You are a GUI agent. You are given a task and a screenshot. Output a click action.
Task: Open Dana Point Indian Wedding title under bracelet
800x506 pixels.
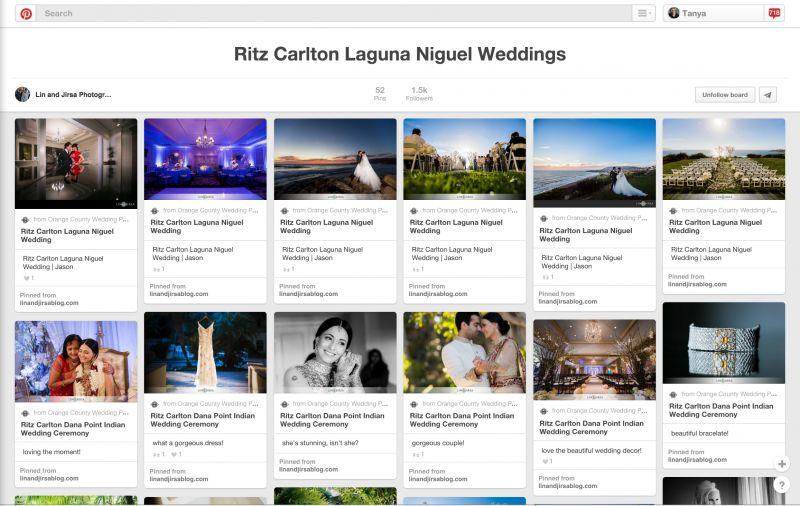(720, 410)
